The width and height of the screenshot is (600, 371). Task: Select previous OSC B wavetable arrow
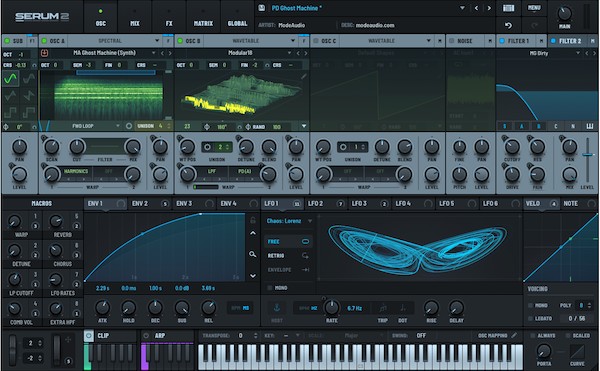tap(298, 53)
